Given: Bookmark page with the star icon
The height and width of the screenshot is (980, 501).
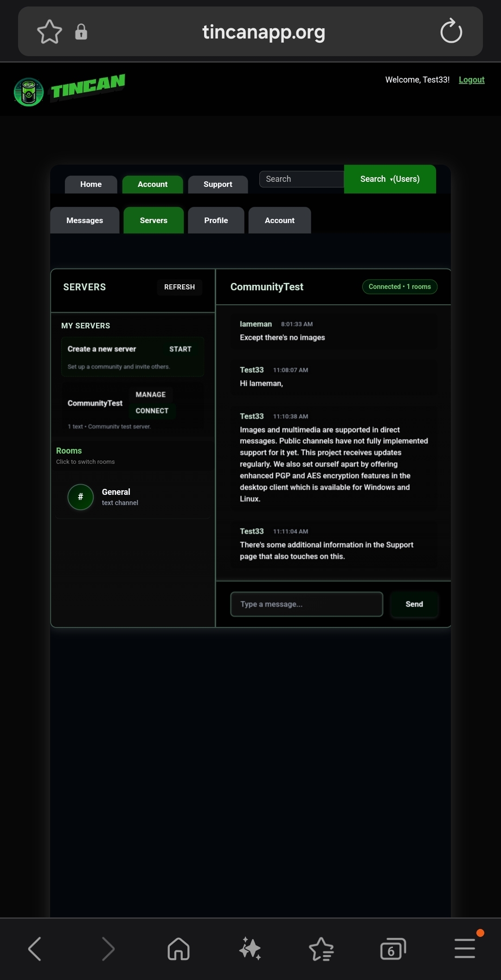Looking at the screenshot, I should click(x=49, y=32).
